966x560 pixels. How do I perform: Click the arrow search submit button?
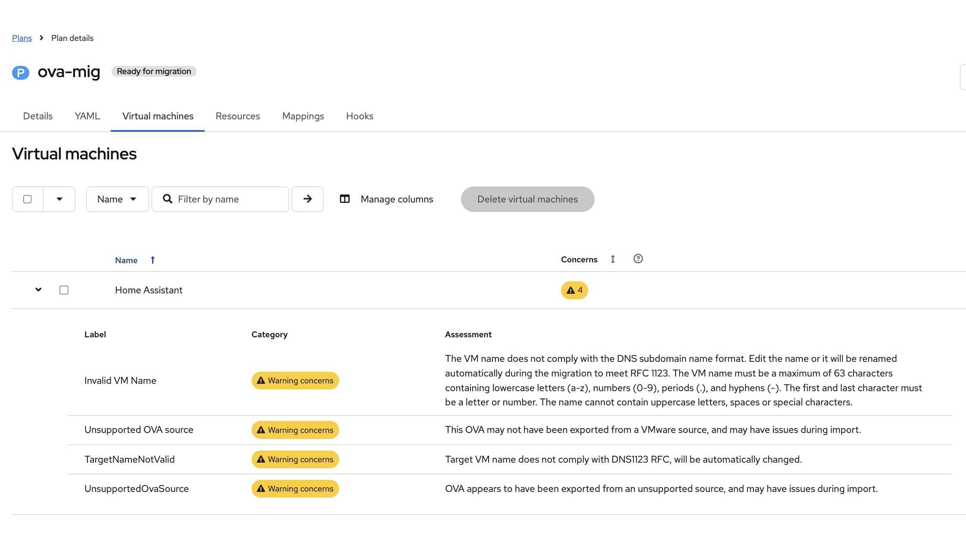(307, 199)
